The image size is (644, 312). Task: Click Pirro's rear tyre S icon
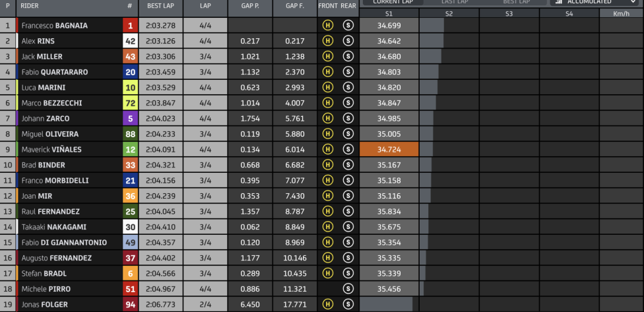[x=348, y=289]
